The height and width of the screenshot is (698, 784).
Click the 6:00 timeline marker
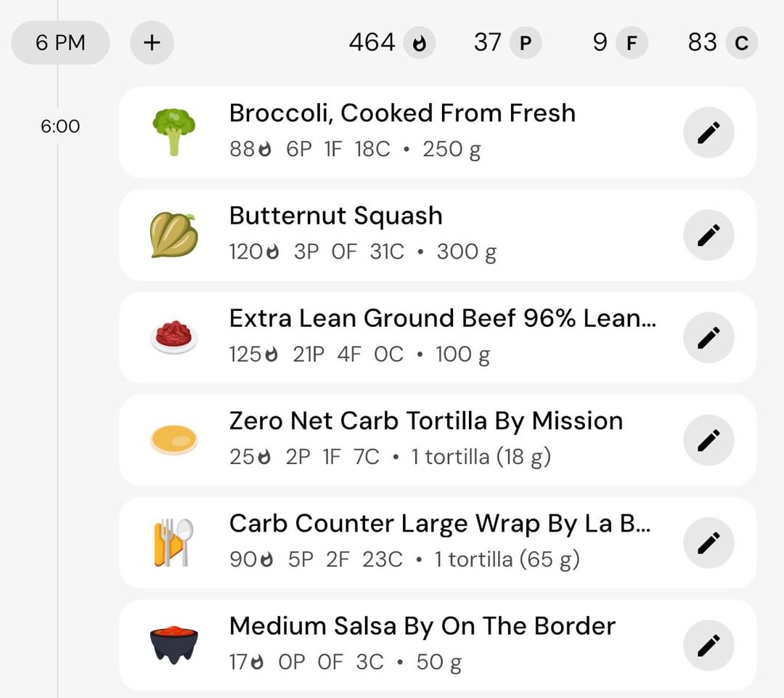pyautogui.click(x=60, y=126)
